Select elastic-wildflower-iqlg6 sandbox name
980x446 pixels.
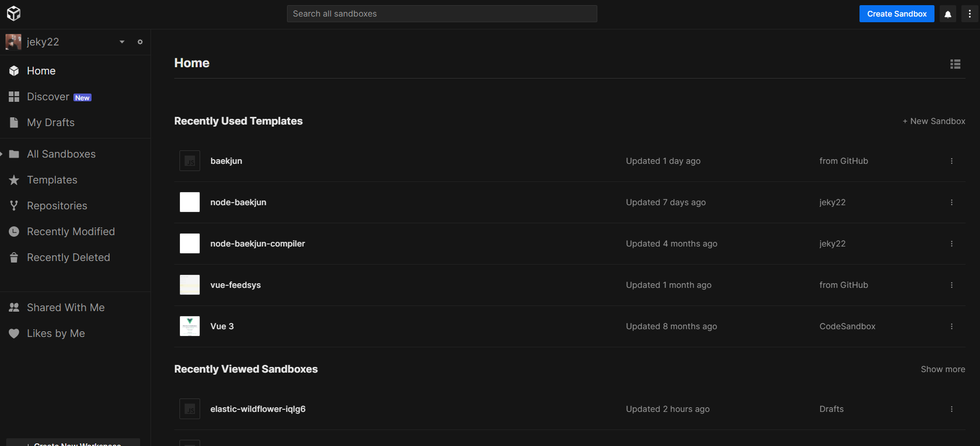(x=258, y=409)
